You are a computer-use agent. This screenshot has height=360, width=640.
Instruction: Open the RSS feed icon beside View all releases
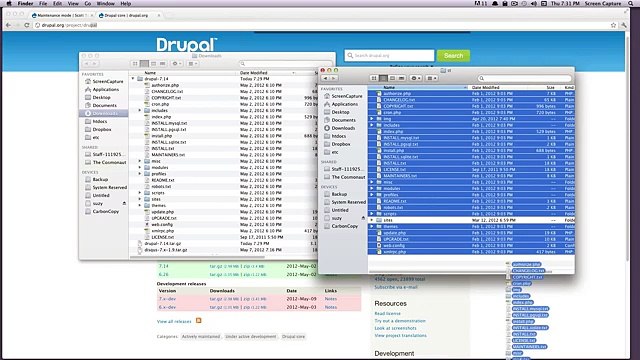pyautogui.click(x=198, y=321)
